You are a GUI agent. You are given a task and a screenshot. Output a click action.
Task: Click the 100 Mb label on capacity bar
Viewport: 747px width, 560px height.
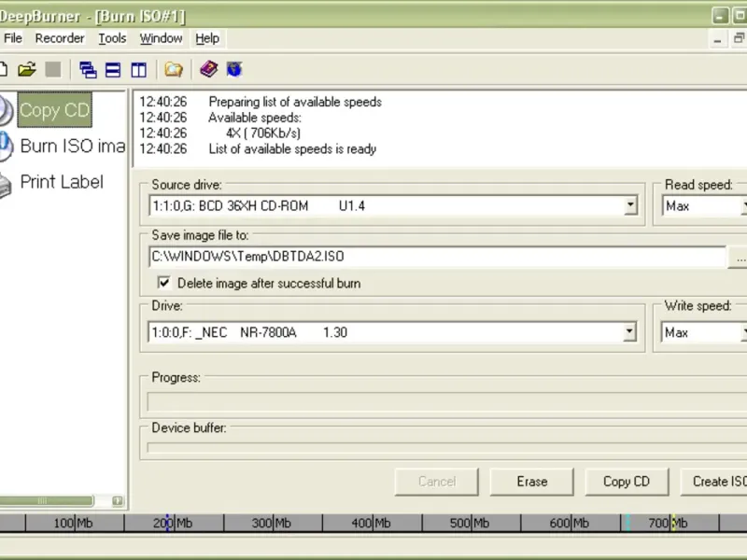73,524
